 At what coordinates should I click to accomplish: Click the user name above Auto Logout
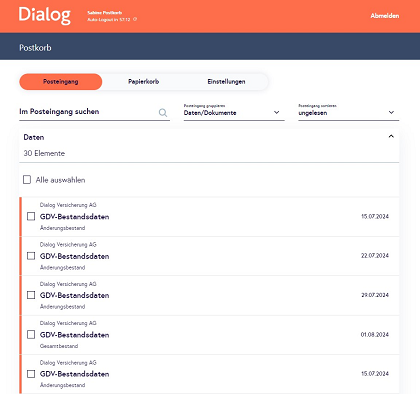coord(104,13)
